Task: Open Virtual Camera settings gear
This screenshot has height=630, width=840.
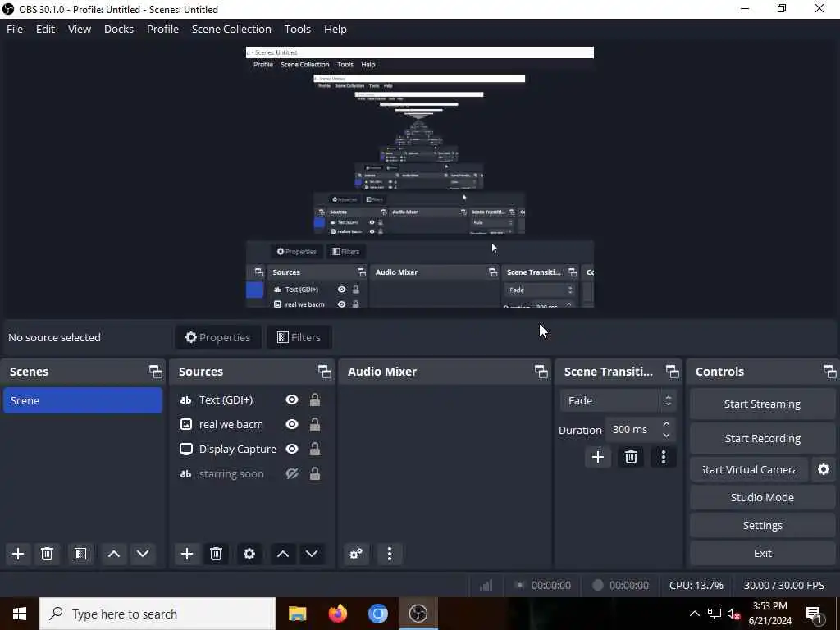Action: coord(824,469)
